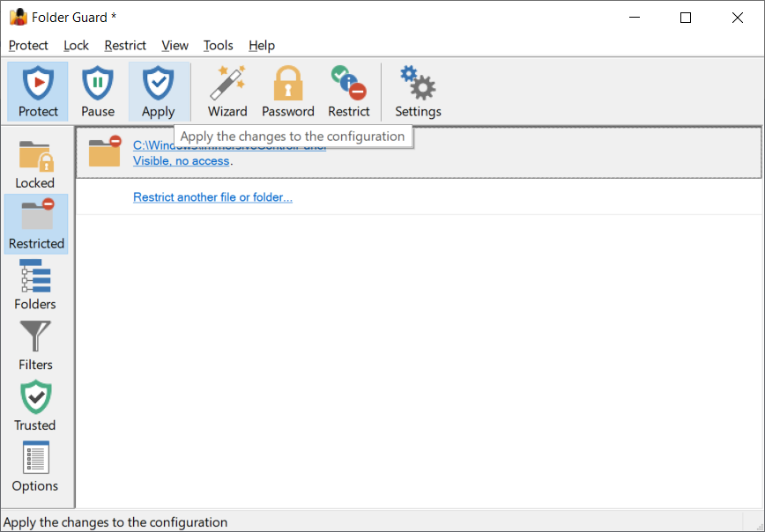Apply configuration changes via Apply shield
The height and width of the screenshot is (532, 765).
[159, 92]
